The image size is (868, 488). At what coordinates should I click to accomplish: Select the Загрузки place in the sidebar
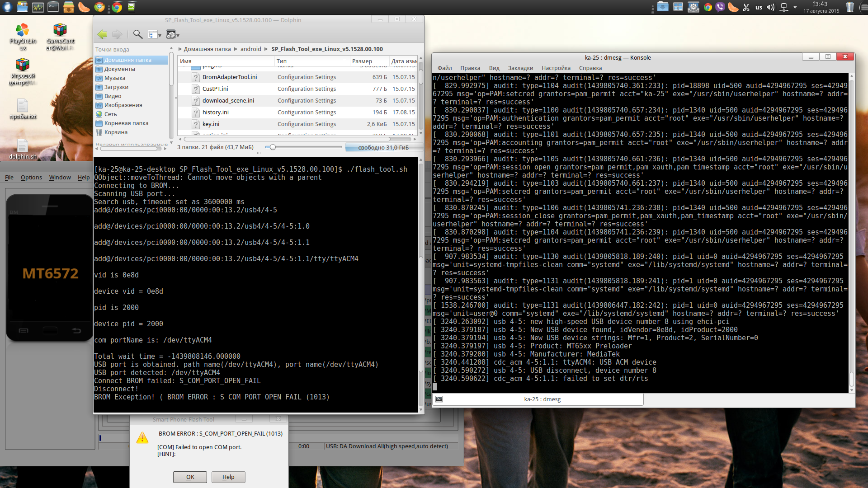tap(116, 87)
